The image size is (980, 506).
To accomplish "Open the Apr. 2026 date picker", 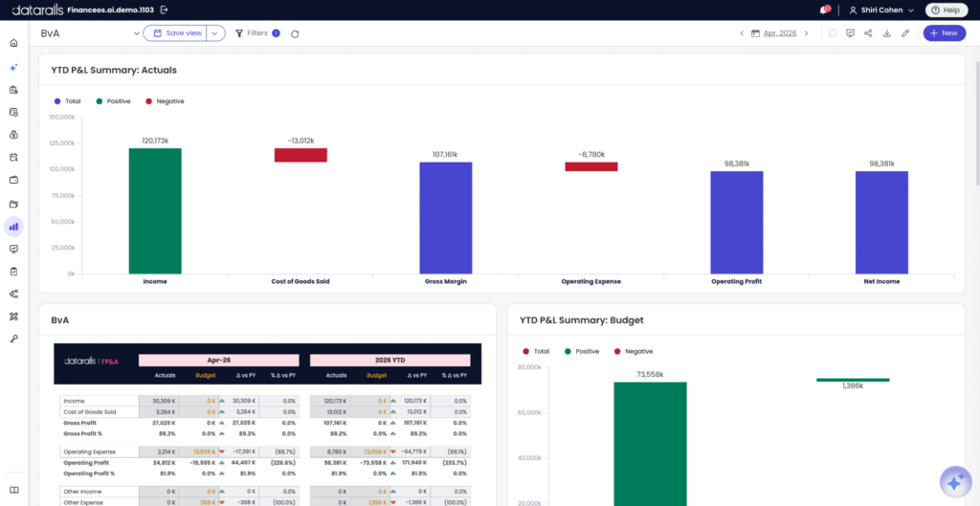I will point(773,33).
